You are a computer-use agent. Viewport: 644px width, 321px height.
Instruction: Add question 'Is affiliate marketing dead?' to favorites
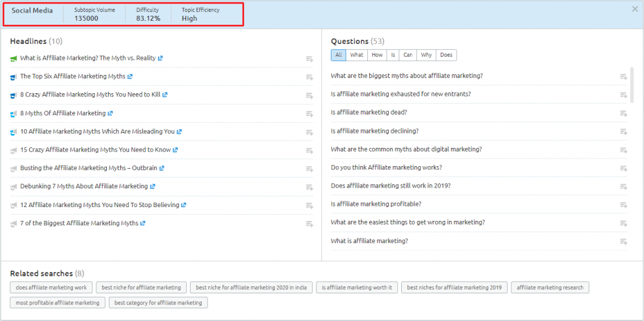click(623, 113)
